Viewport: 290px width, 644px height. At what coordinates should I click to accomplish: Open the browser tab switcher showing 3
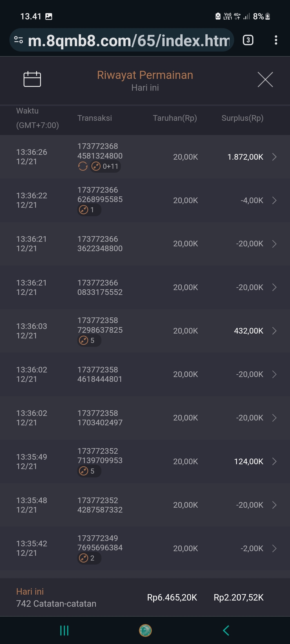click(248, 40)
